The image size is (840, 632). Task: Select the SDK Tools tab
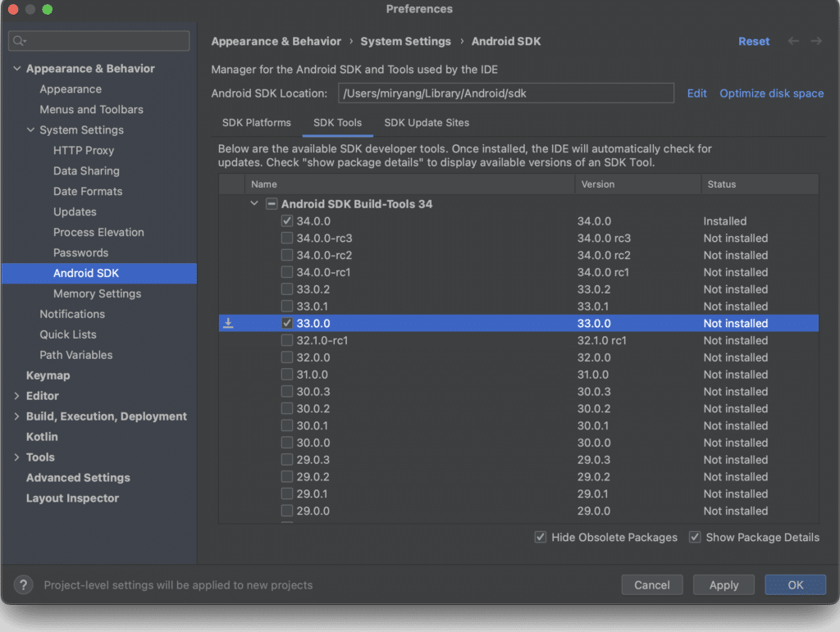pyautogui.click(x=337, y=122)
